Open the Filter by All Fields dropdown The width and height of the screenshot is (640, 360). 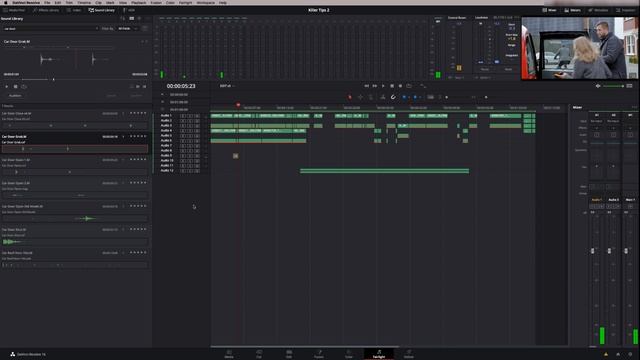(x=128, y=29)
